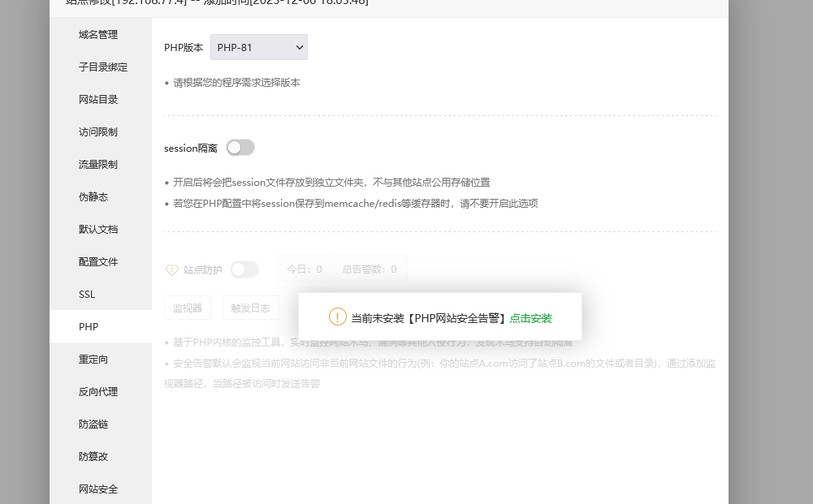Open the 反向代理 tab

click(98, 392)
